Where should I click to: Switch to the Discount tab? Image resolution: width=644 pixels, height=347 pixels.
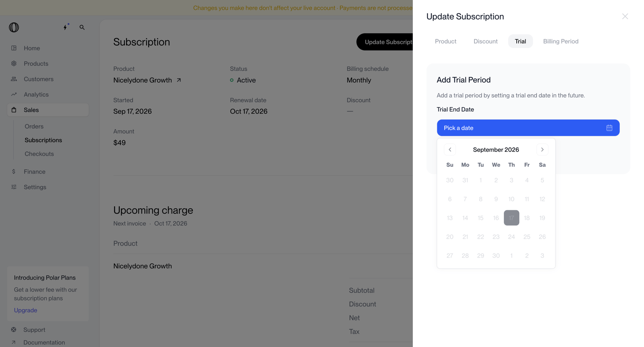pos(486,41)
